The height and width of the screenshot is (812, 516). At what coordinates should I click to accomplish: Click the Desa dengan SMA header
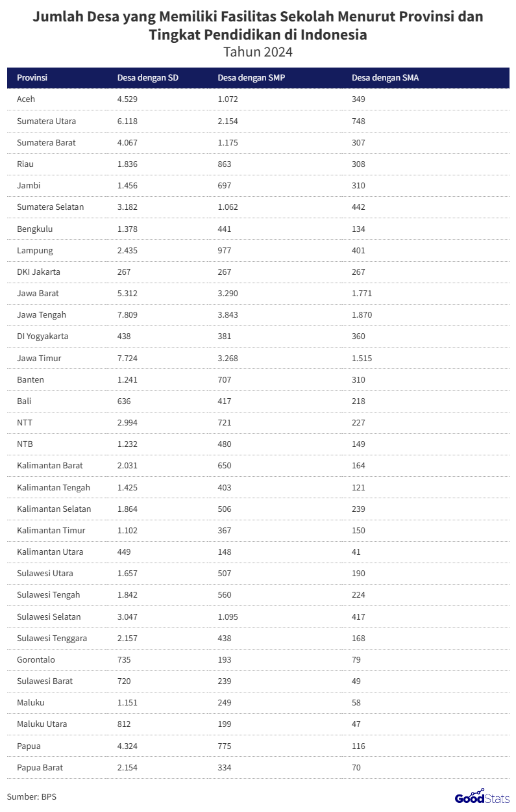point(385,78)
